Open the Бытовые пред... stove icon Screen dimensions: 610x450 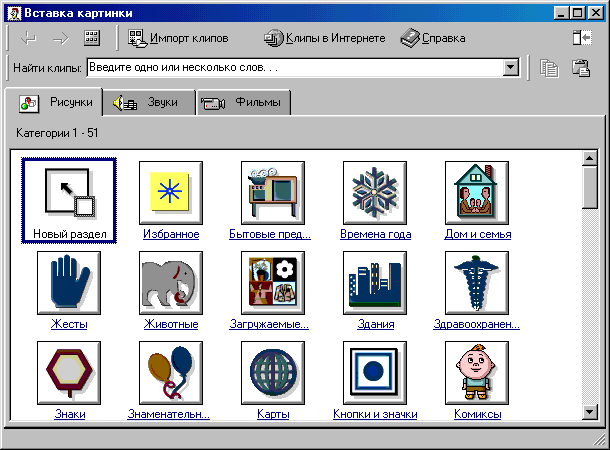273,193
